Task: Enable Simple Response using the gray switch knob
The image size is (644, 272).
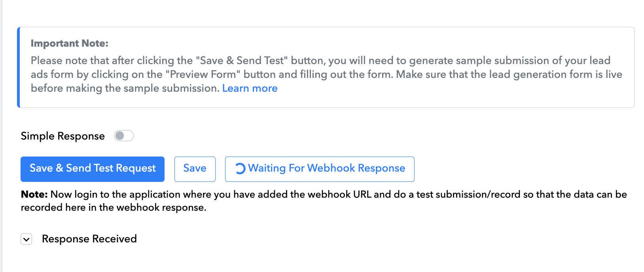Action: tap(119, 136)
